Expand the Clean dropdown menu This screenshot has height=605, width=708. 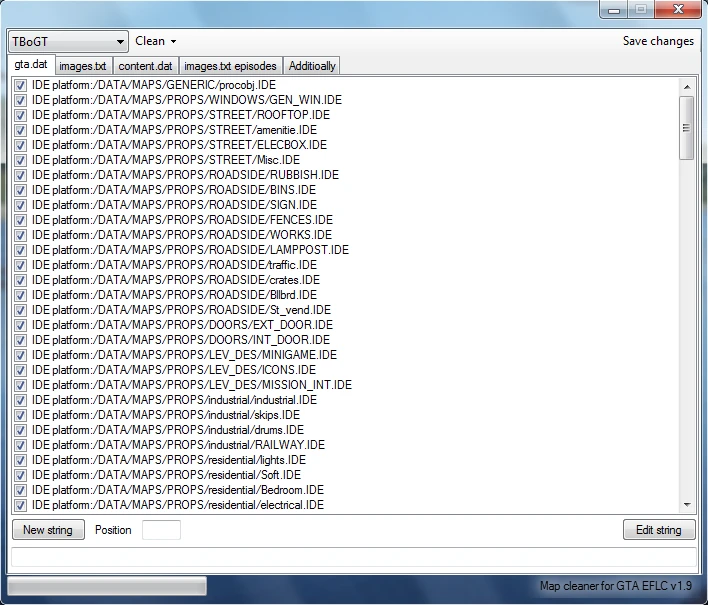tap(155, 41)
